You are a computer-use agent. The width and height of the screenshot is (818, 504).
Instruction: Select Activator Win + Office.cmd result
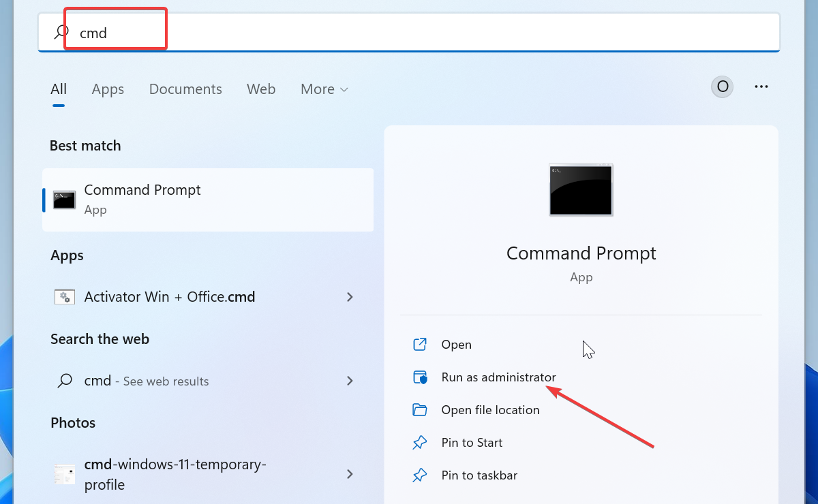[208, 297]
